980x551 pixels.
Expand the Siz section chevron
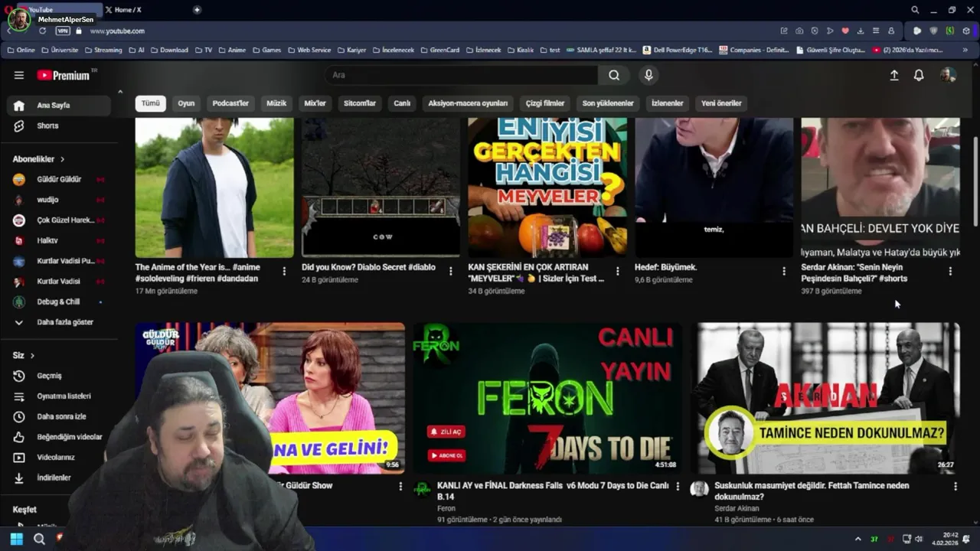(32, 356)
